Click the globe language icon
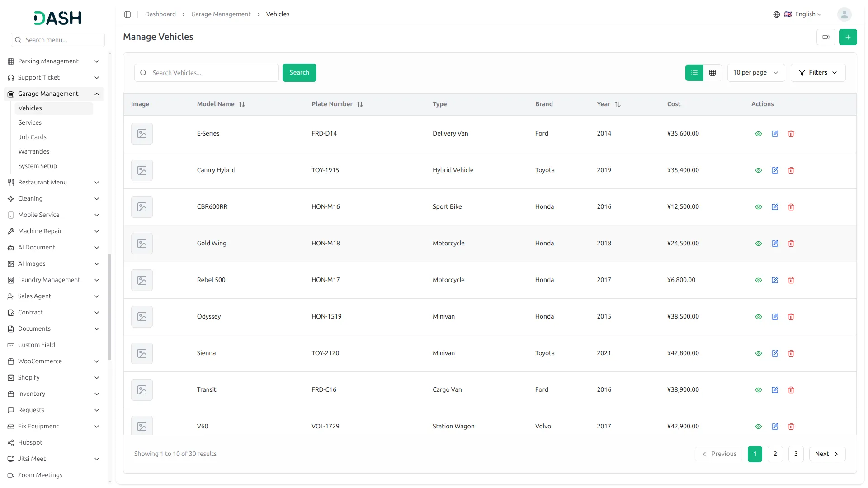Viewport: 868px width, 488px height. click(x=777, y=14)
